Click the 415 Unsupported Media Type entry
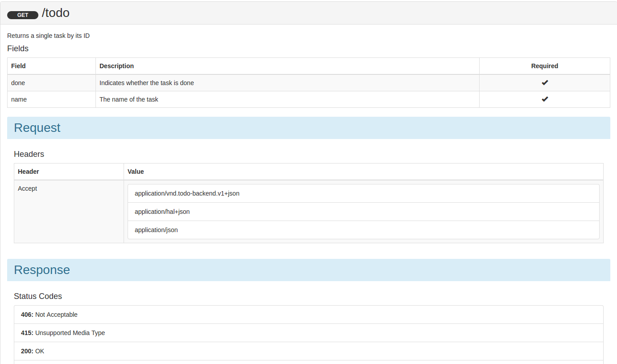The width and height of the screenshot is (617, 364). pos(308,333)
